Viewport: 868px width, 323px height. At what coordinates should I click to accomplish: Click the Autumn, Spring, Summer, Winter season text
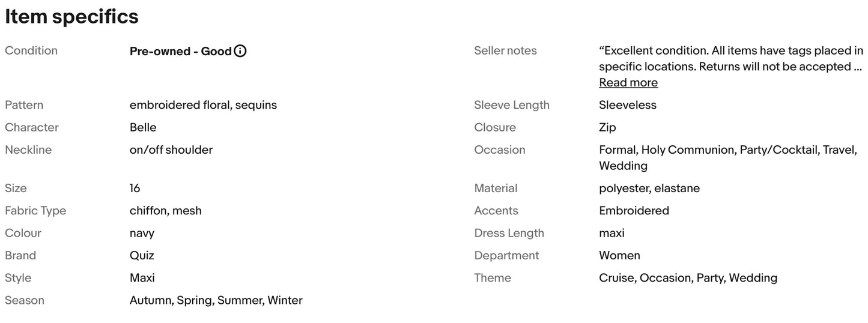(x=216, y=300)
